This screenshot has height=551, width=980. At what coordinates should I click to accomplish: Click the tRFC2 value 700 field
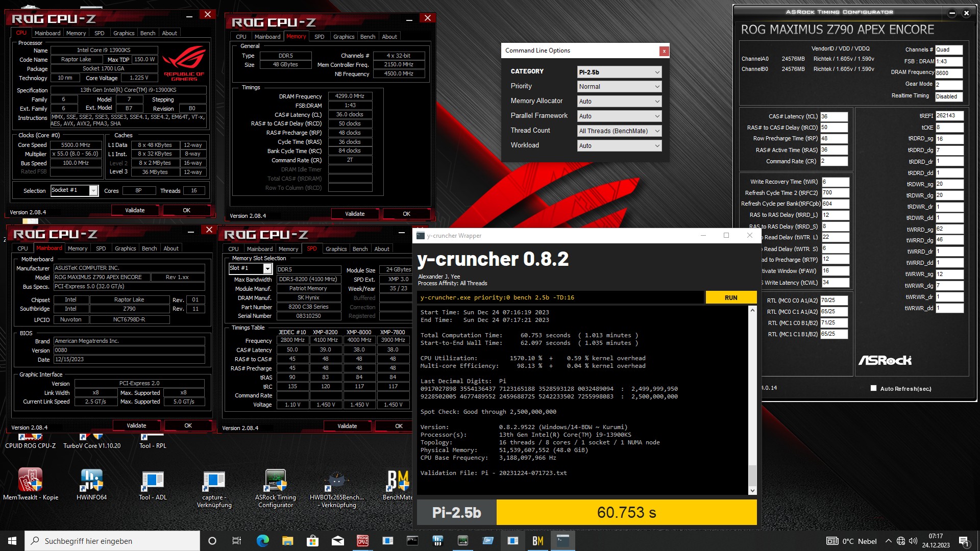836,193
